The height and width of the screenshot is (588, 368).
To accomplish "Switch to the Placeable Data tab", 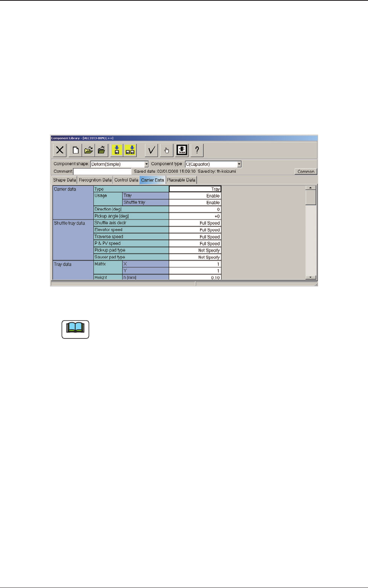I will pyautogui.click(x=181, y=180).
